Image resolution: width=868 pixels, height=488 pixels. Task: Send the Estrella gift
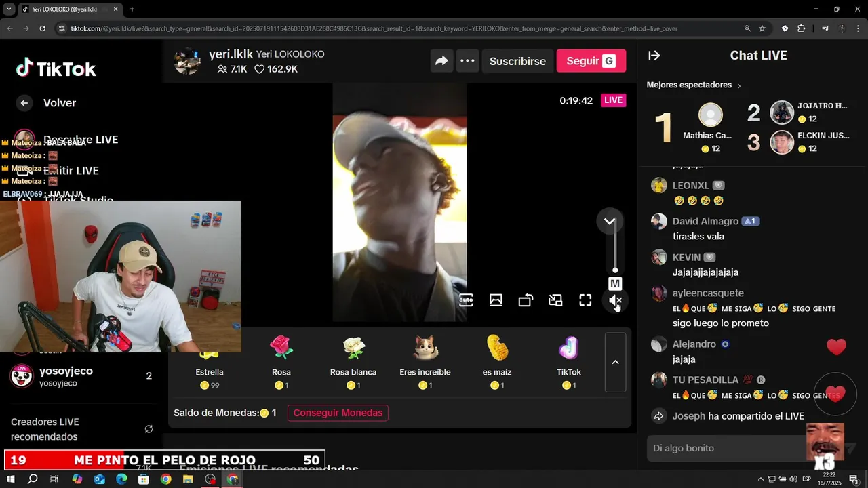pos(210,362)
